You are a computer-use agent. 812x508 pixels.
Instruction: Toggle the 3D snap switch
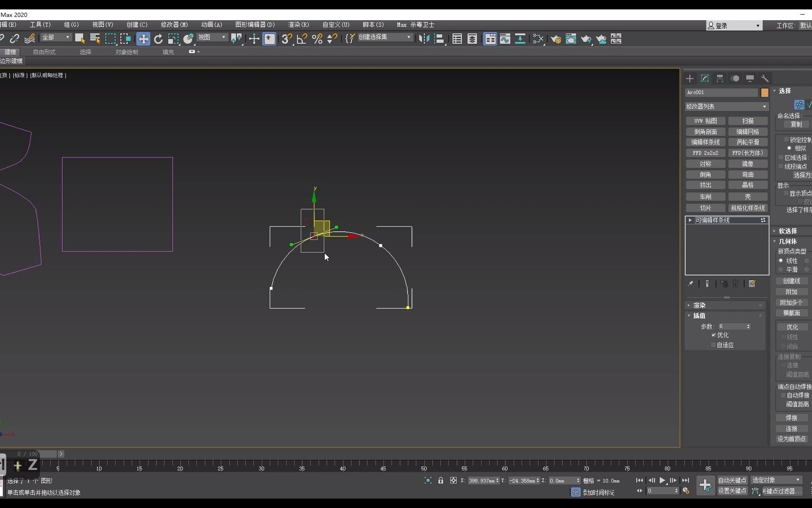(x=287, y=39)
